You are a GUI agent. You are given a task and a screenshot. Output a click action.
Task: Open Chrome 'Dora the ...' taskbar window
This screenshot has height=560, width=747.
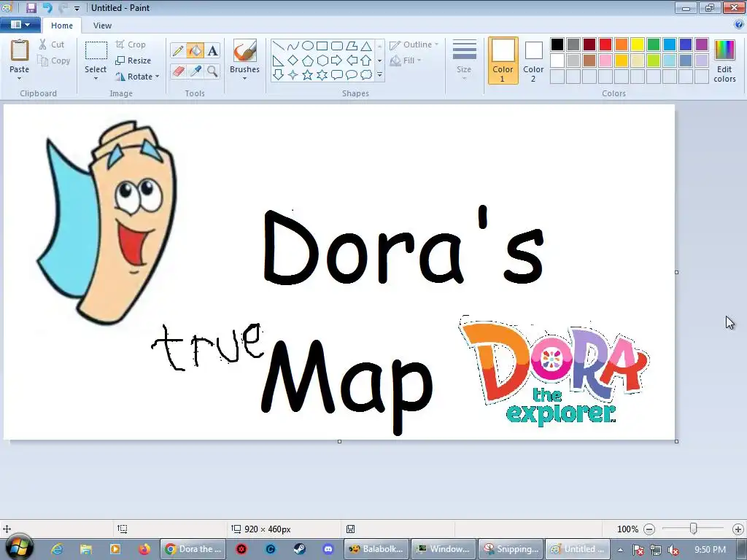(193, 549)
